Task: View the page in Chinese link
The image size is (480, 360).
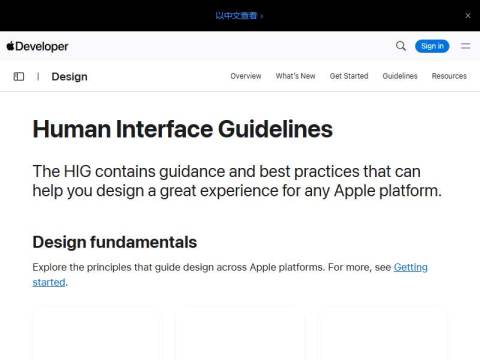Action: coord(239,15)
